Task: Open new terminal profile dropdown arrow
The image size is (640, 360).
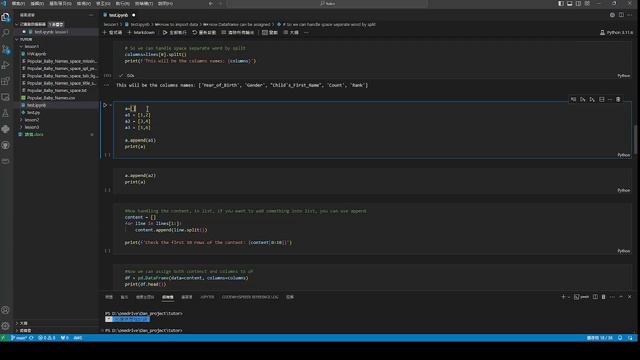Action: pos(569,297)
